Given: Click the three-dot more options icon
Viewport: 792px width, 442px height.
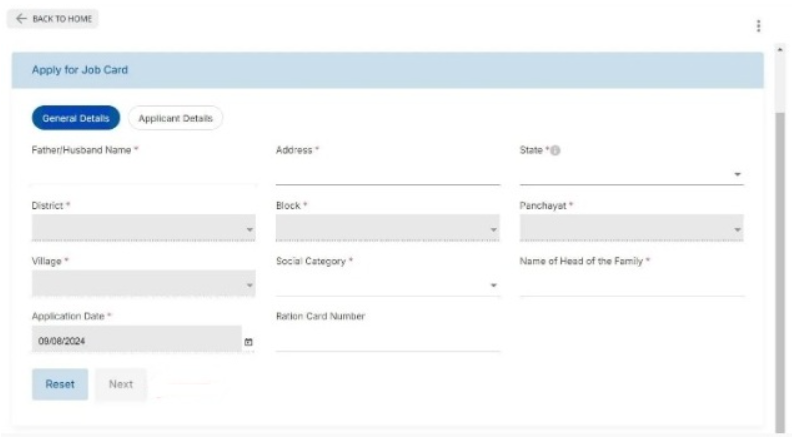Looking at the screenshot, I should pos(758,26).
